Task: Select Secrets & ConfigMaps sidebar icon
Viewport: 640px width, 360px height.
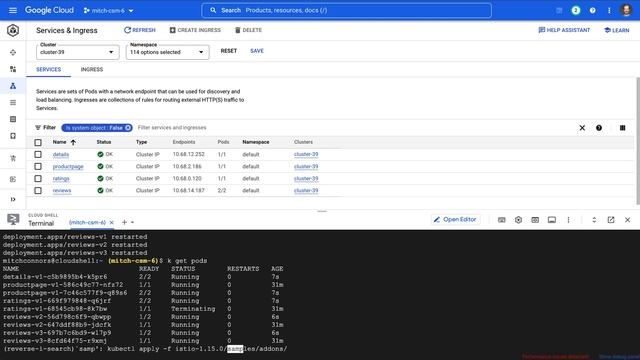Action: [13, 119]
